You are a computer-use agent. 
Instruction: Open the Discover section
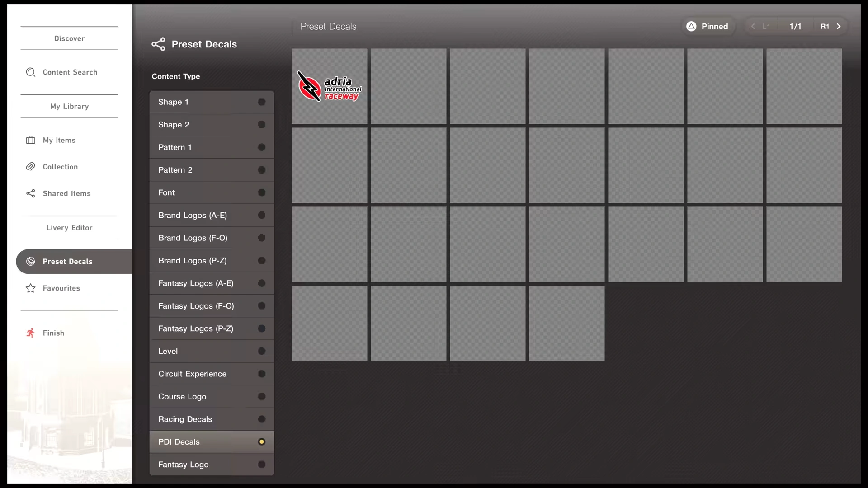[69, 38]
